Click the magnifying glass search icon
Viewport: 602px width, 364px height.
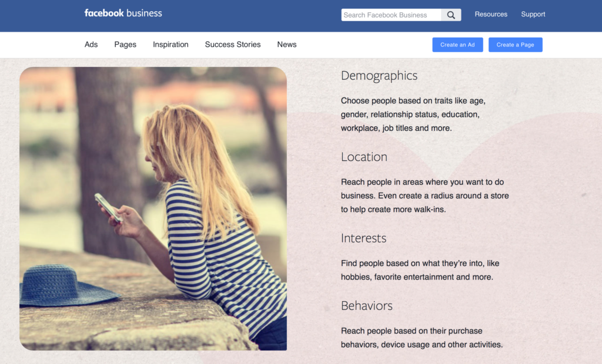coord(451,15)
